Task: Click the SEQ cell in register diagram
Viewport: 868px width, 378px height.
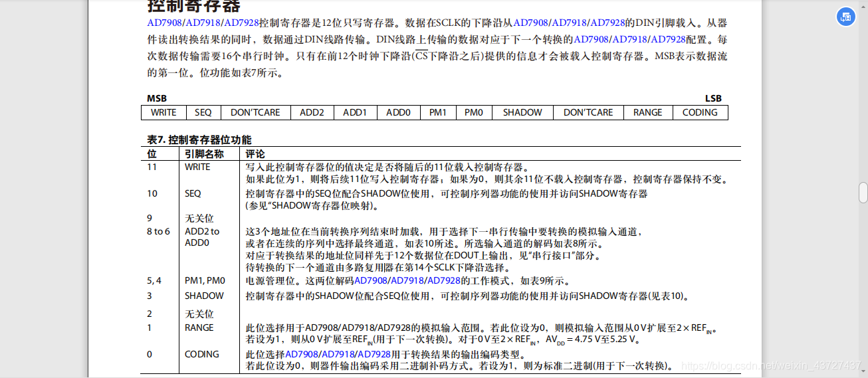Action: click(x=203, y=112)
